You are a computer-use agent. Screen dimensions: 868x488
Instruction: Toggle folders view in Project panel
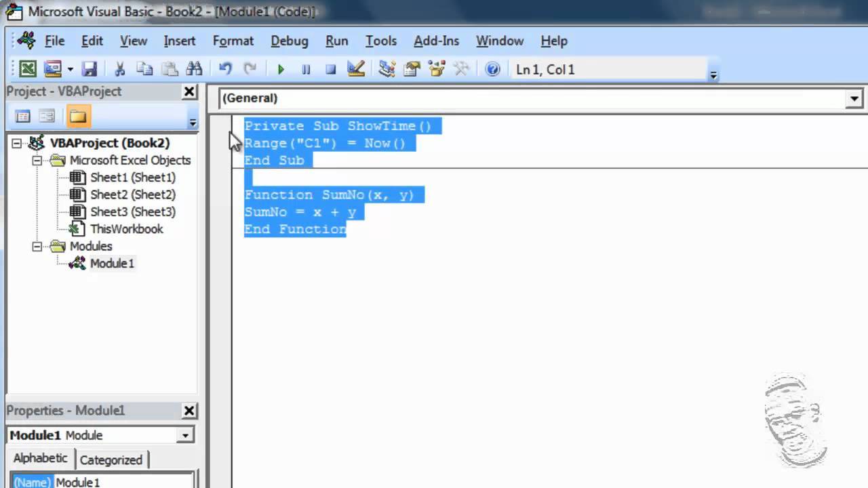[x=78, y=117]
